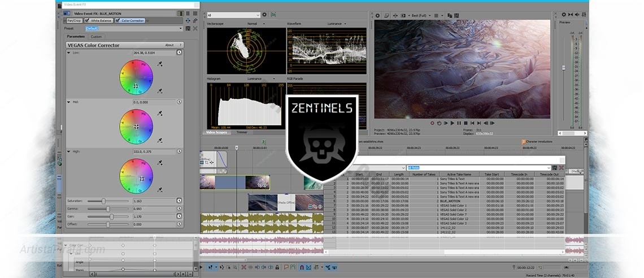Image resolution: width=644 pixels, height=278 pixels.
Task: Toggle animation clock for Saturation
Action: point(179,201)
